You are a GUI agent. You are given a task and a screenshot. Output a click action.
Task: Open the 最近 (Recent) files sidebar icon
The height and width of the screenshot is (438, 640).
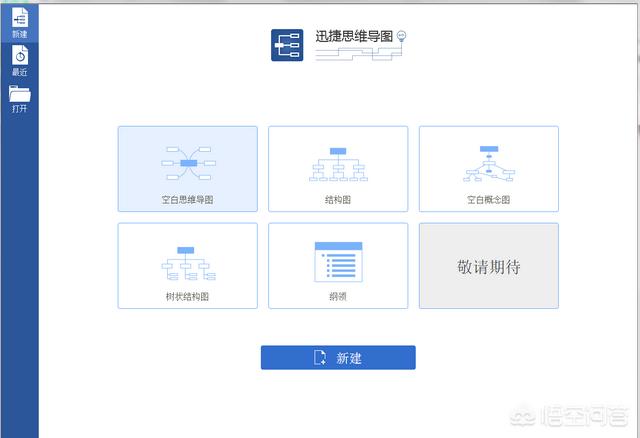point(19,56)
